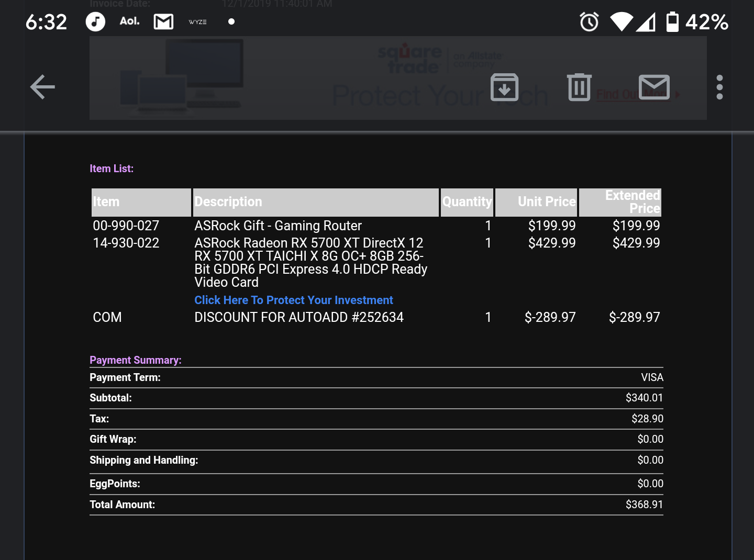Select ASRock Gift - Gaming Router description
This screenshot has height=560, width=754.
pyautogui.click(x=278, y=226)
